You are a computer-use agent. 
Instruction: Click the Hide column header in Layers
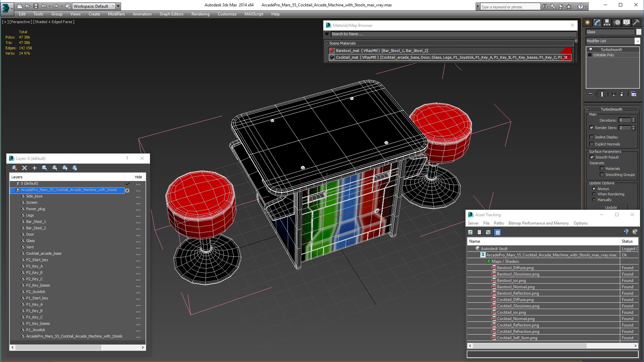coord(139,177)
